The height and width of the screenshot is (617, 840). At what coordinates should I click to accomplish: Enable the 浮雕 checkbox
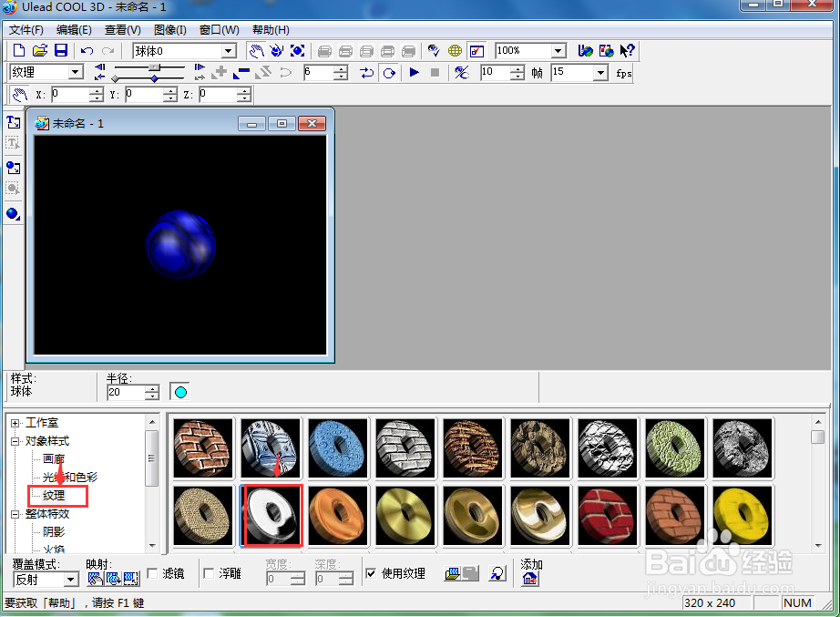click(x=209, y=573)
